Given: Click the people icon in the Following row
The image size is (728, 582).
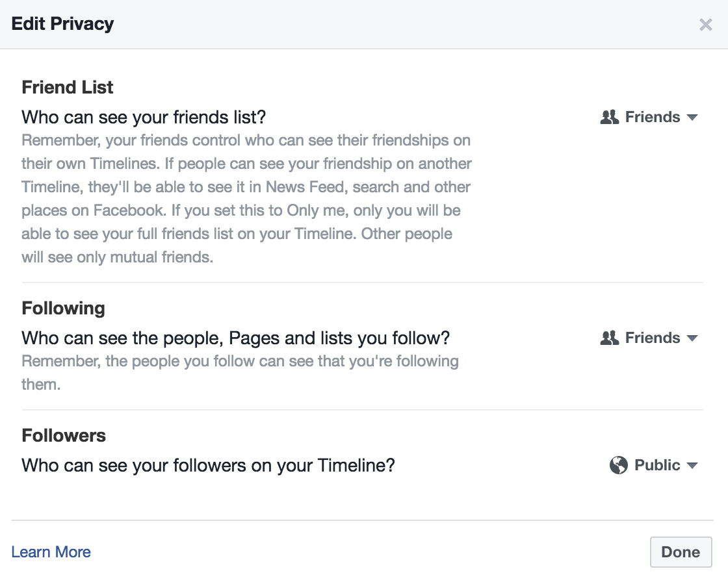Looking at the screenshot, I should 610,338.
